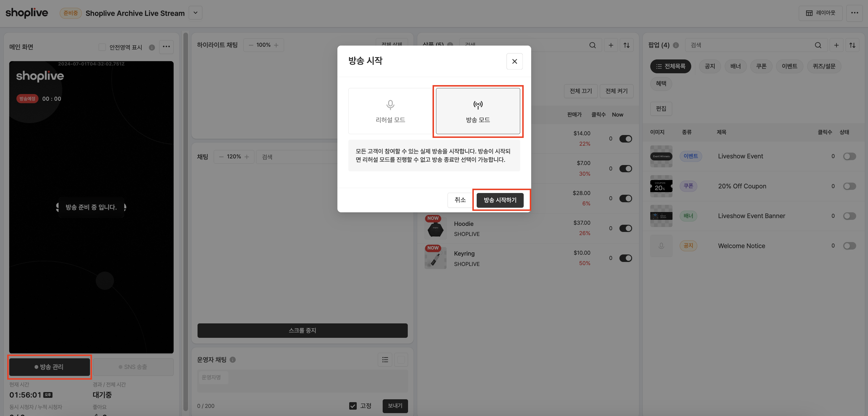Decrease chat zoom from 120%
The height and width of the screenshot is (416, 868).
point(221,157)
